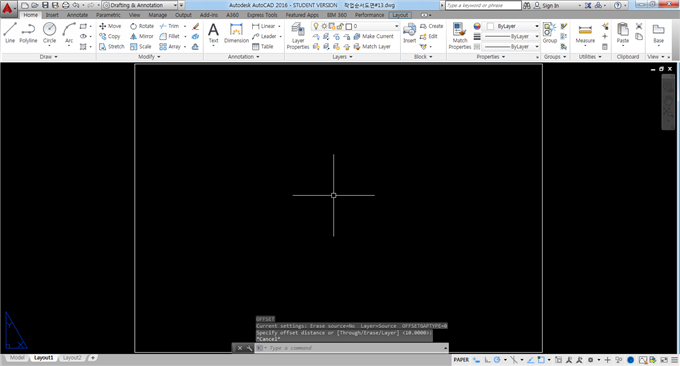Screen dimensions: 680x366
Task: Click Match Properties tool
Action: click(460, 36)
